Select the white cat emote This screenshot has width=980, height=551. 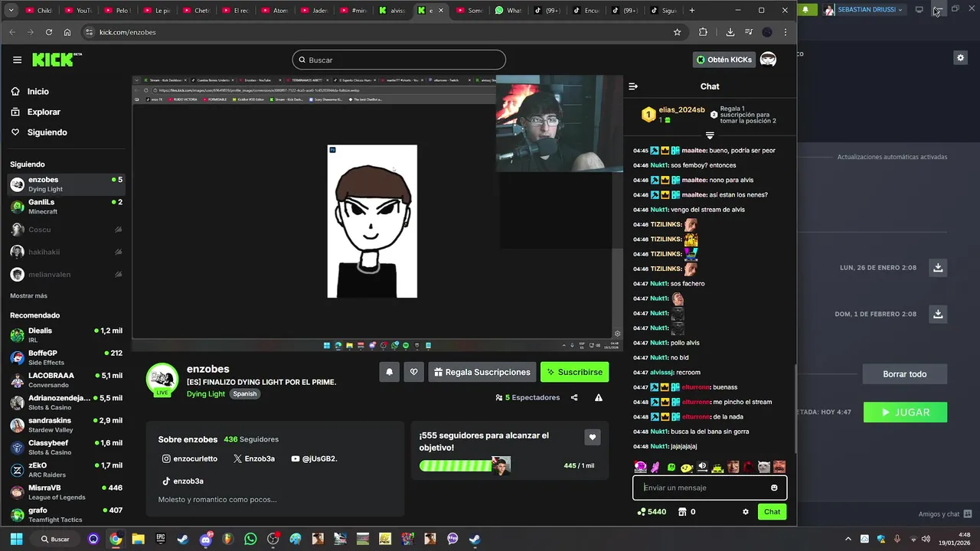[x=764, y=467]
